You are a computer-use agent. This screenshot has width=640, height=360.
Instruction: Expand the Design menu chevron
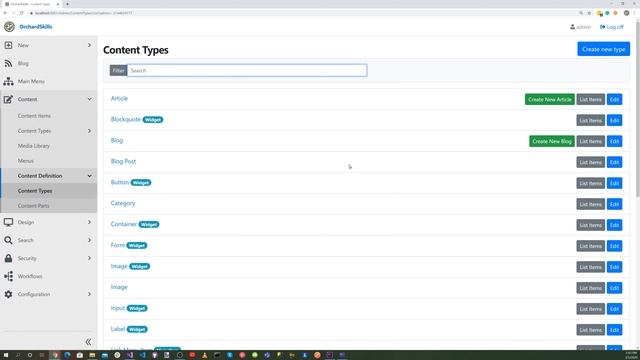pos(89,222)
